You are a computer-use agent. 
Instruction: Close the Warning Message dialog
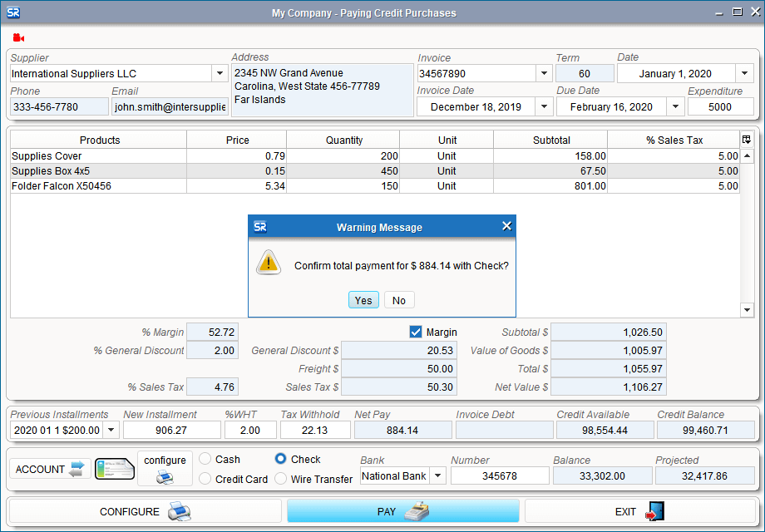click(507, 226)
